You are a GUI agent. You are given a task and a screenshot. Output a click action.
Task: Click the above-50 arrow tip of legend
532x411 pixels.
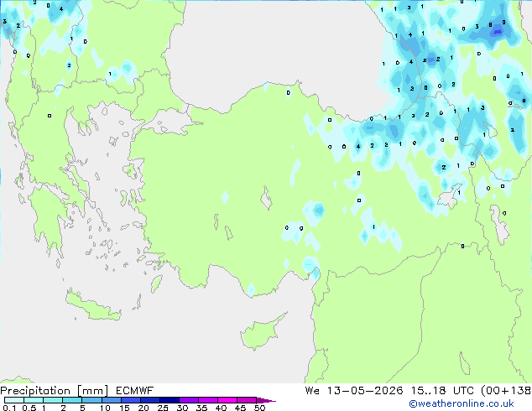click(266, 400)
